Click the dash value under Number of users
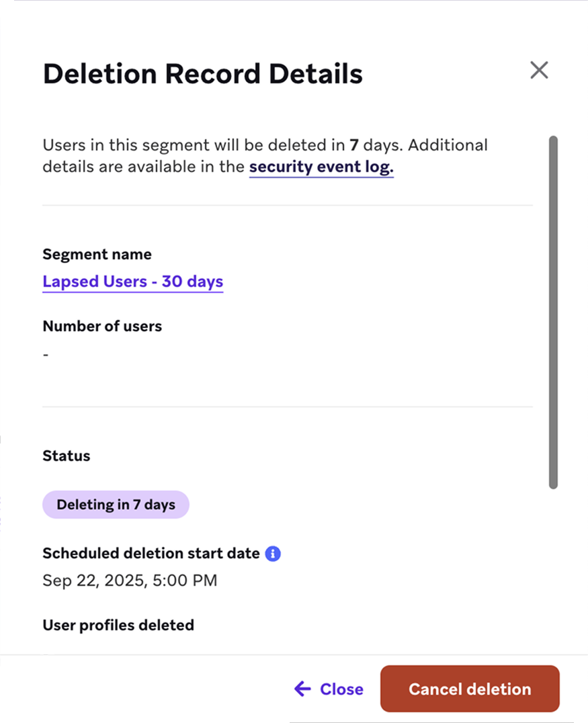Screen dimensions: 588x723 [46, 354]
